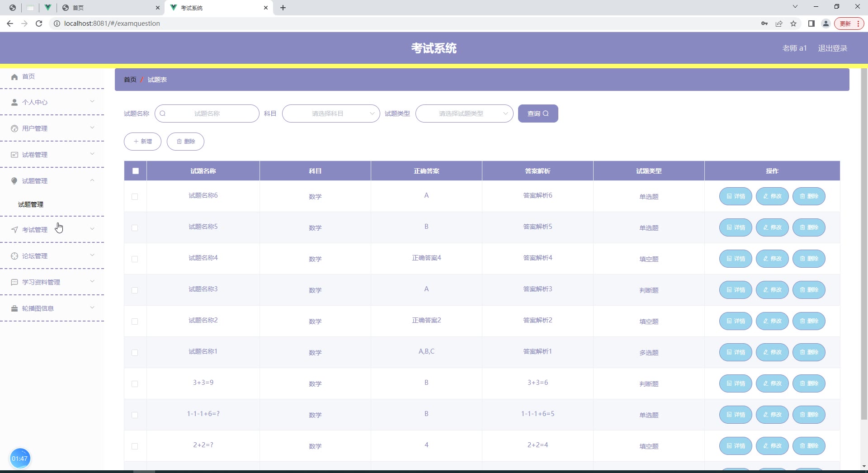Select 试题管理 submenu item in sidebar
Image resolution: width=868 pixels, height=473 pixels.
click(31, 204)
